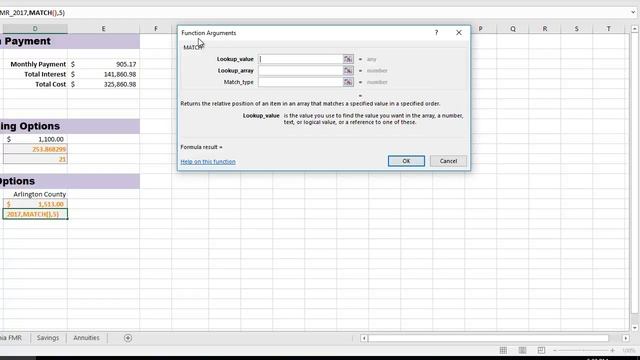Collapse dialog for Match_type range selection
Screen dimensions: 640x360
coord(348,82)
